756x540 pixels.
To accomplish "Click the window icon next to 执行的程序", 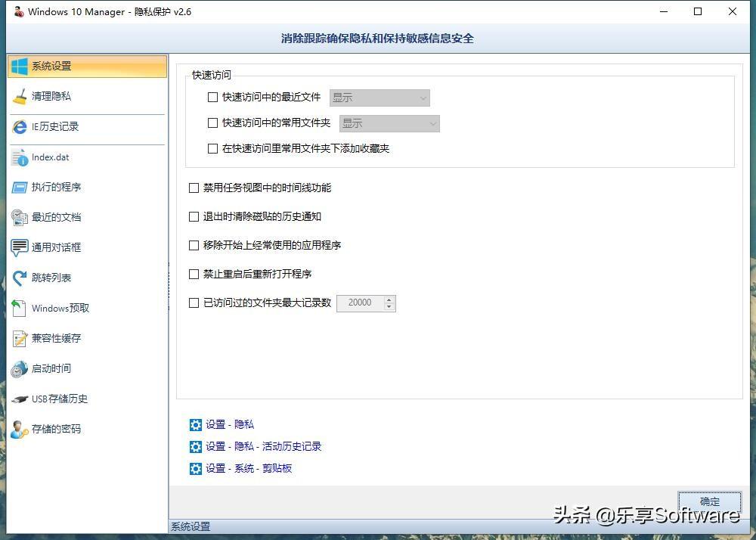I will [20, 187].
